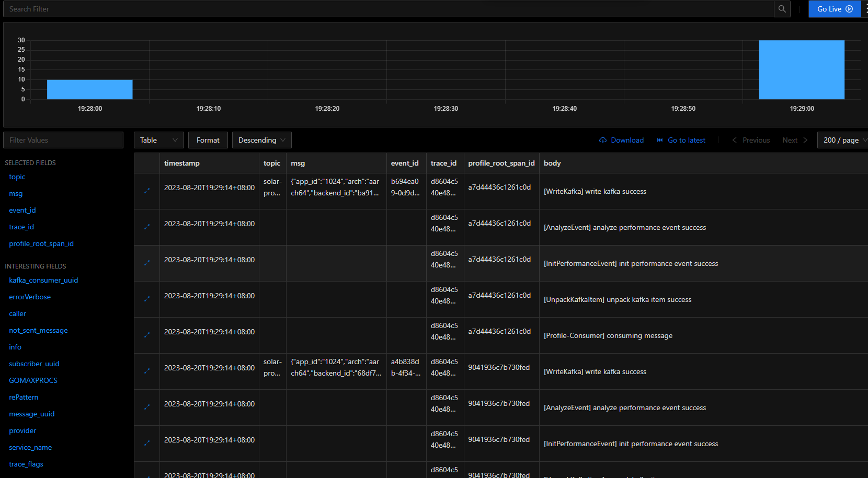Viewport: 868px width, 478px height.
Task: Add the GOMAXPROCS interesting field
Action: tap(33, 380)
